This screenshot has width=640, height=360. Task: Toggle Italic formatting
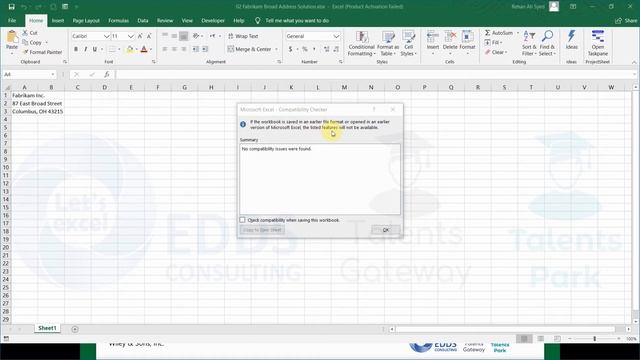pos(85,49)
